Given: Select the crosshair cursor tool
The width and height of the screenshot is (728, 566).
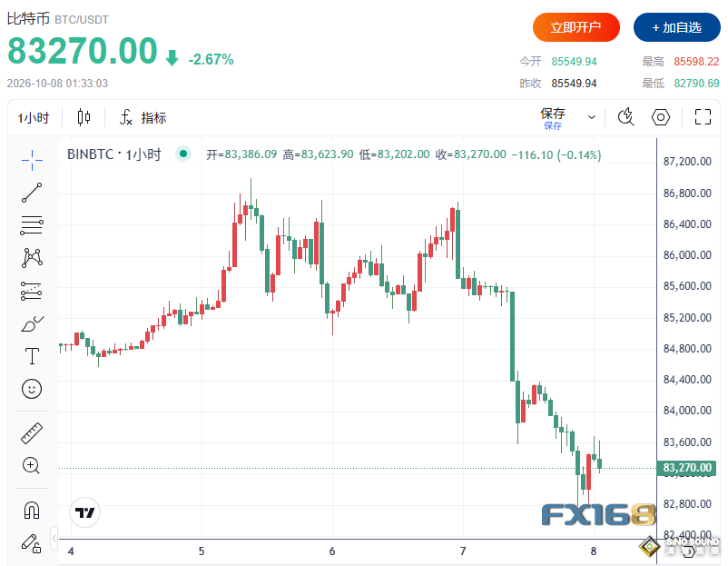Looking at the screenshot, I should [32, 160].
